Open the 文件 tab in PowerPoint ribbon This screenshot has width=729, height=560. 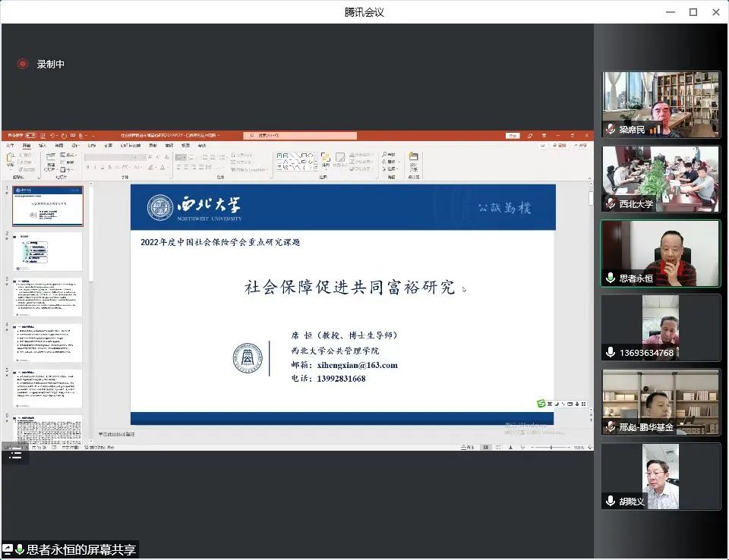coord(10,145)
